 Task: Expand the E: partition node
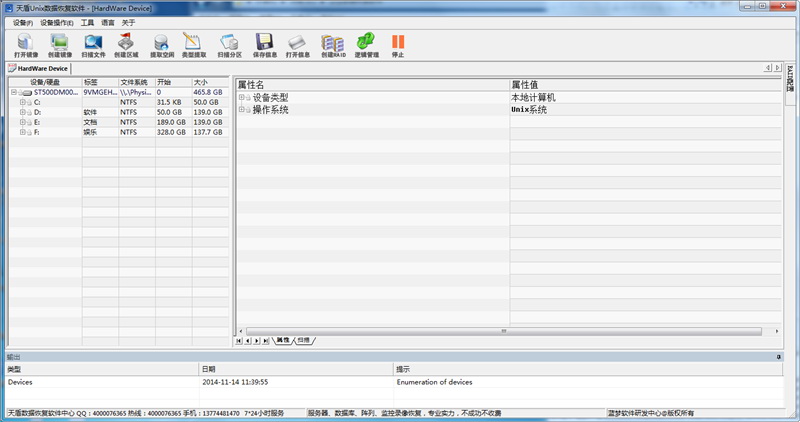click(x=22, y=122)
